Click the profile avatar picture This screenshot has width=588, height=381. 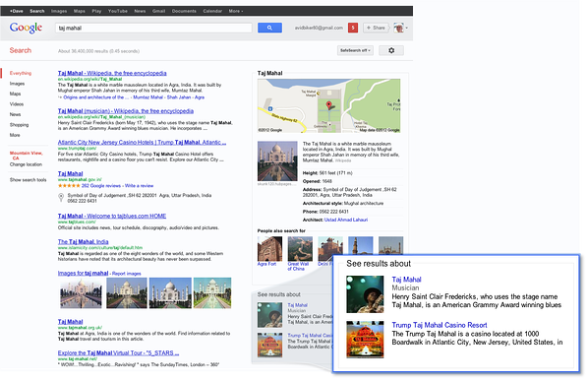[398, 28]
